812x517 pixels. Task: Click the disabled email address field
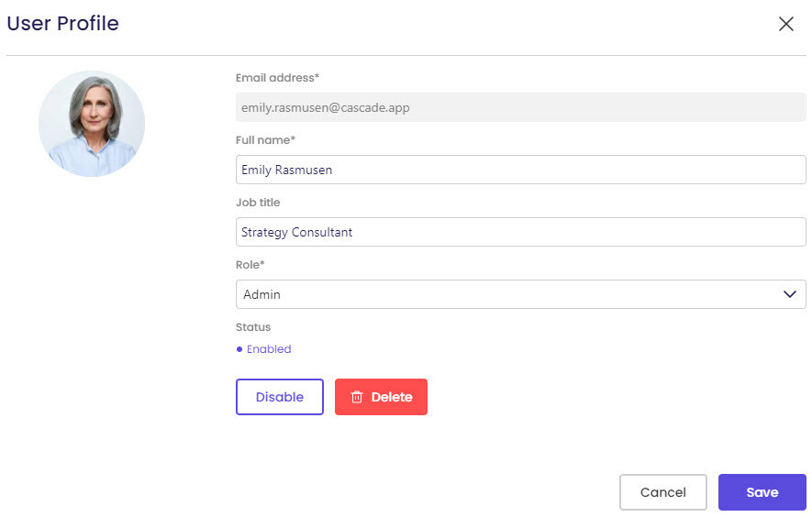pos(520,107)
